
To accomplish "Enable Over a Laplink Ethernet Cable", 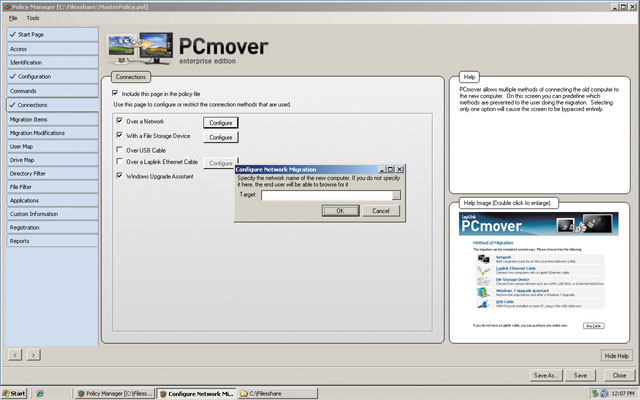I will 120,161.
